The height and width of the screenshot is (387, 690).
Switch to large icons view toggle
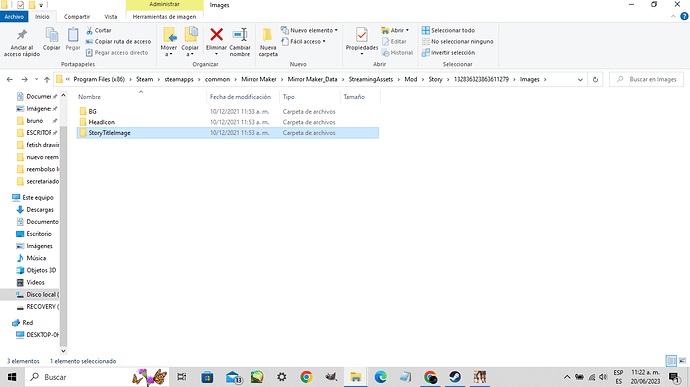682,361
